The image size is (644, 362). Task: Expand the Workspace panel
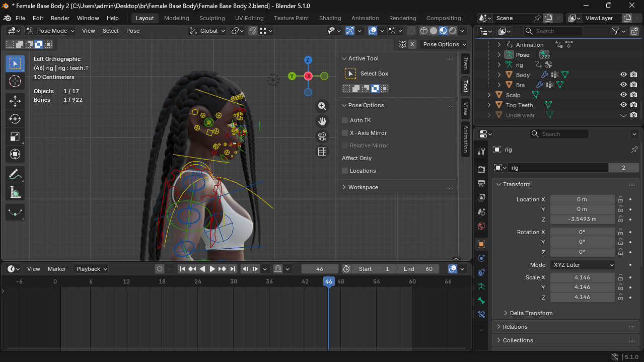[x=363, y=187]
